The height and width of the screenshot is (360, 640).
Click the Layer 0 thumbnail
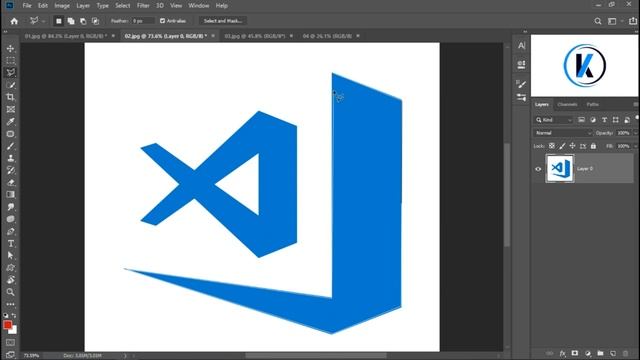pos(560,168)
